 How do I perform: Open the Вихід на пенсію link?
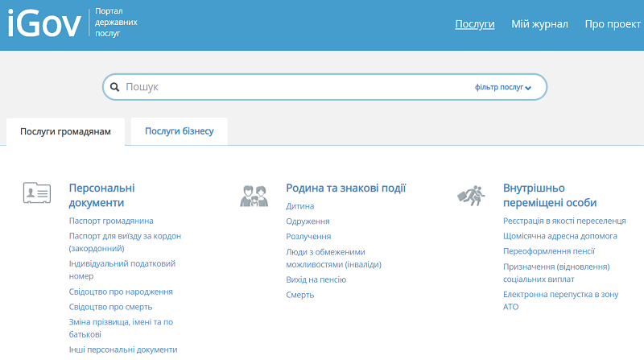[x=316, y=279]
